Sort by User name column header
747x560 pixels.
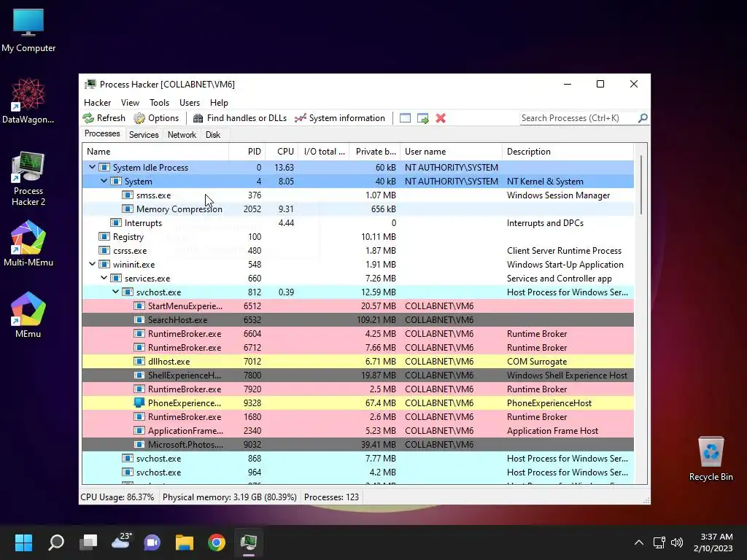point(451,152)
